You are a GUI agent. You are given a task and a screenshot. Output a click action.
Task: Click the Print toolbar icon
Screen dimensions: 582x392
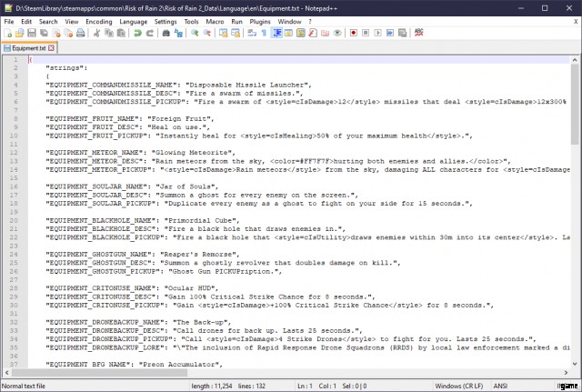tap(81, 33)
